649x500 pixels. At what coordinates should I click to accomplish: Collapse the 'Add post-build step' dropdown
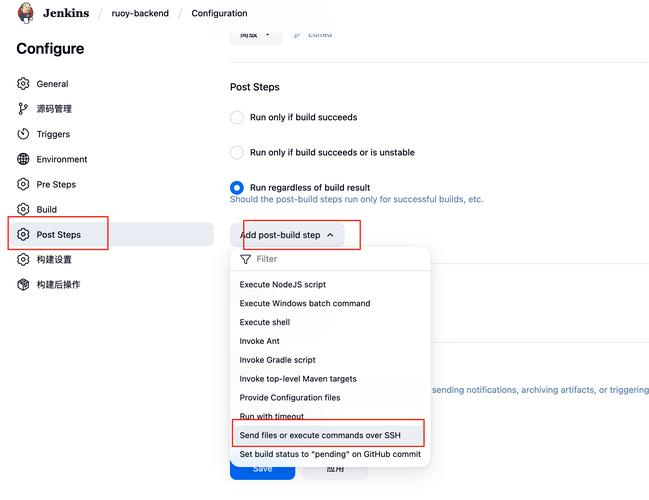[287, 235]
